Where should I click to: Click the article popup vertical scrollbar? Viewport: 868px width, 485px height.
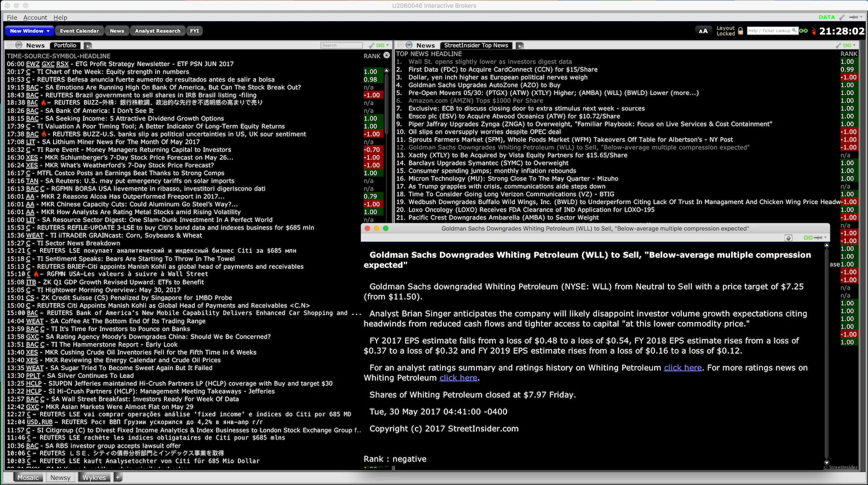coord(827,355)
